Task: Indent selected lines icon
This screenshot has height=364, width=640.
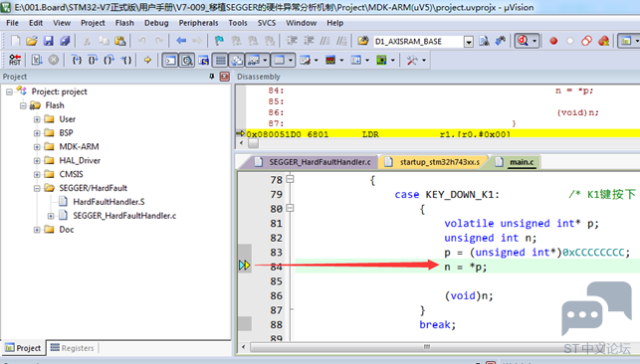Action: tap(292, 41)
